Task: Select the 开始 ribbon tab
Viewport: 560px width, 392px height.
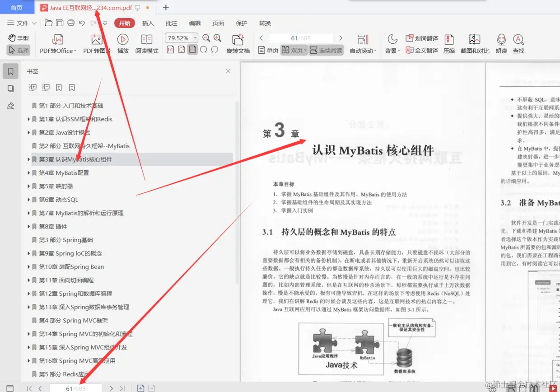Action: pyautogui.click(x=125, y=23)
